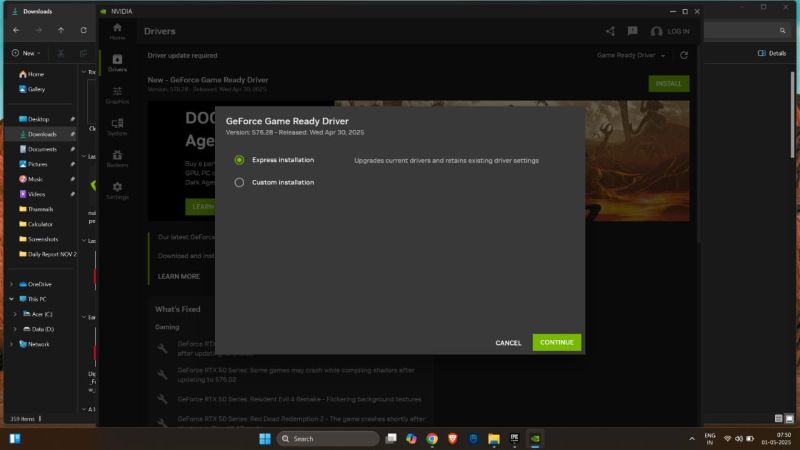Switch Explorer to large thumbnails view icon
800x450 pixels.
click(x=789, y=418)
